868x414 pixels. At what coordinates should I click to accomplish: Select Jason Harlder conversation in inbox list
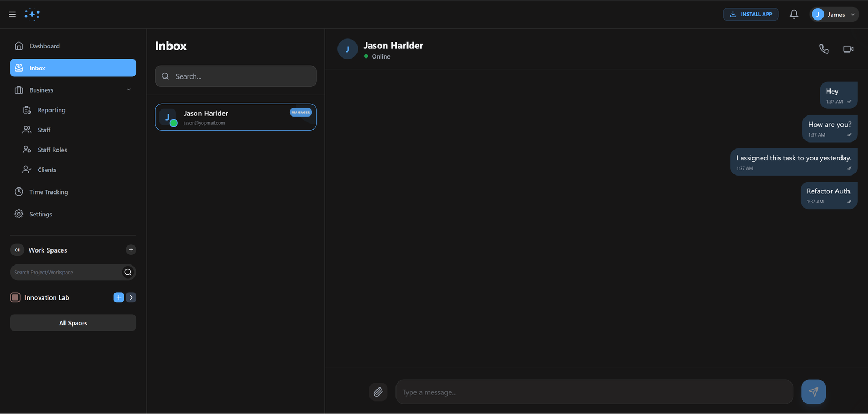235,117
